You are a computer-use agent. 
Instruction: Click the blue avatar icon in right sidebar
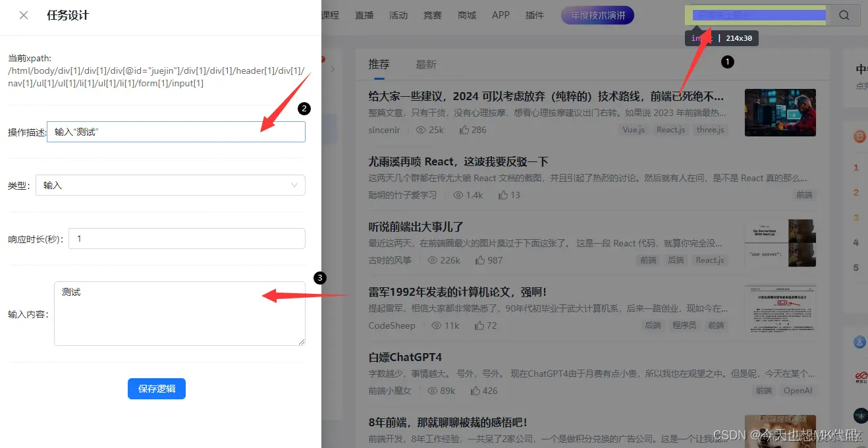(x=859, y=341)
